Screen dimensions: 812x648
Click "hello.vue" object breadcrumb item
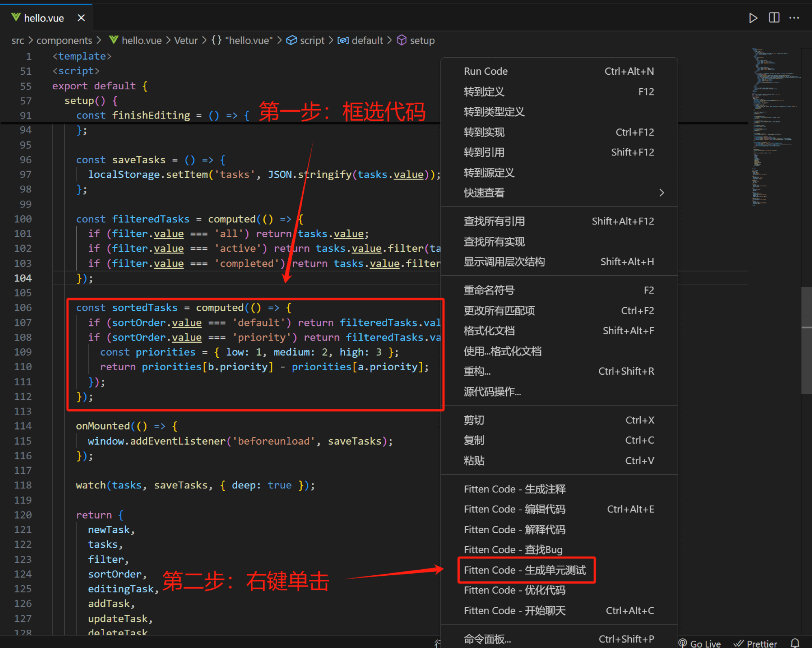click(x=242, y=41)
